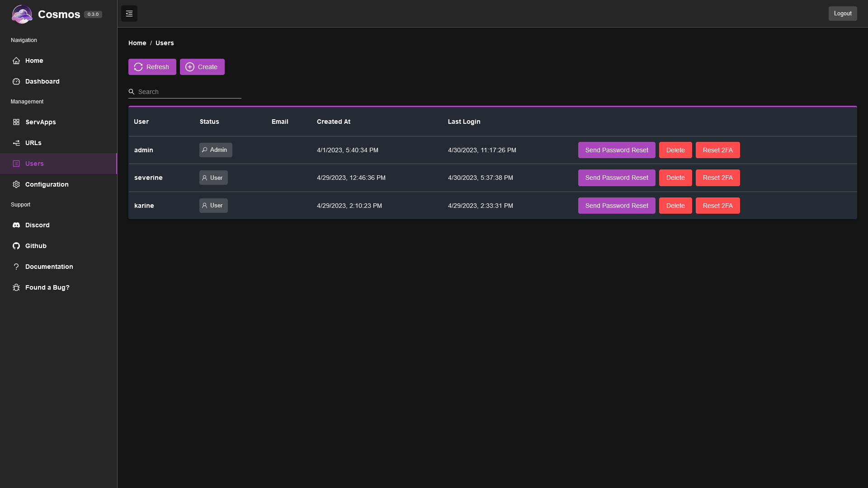Click Reset 2FA for severine
This screenshot has width=868, height=488.
[x=717, y=178]
